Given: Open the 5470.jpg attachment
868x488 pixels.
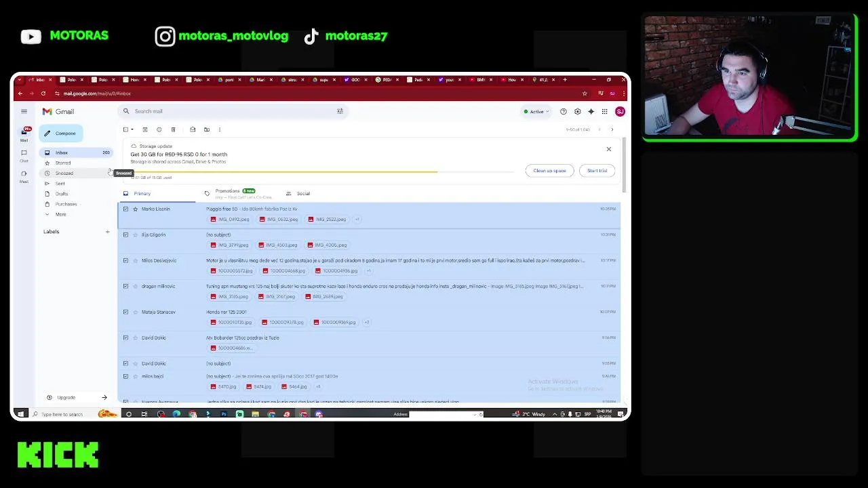Looking at the screenshot, I should coord(223,387).
